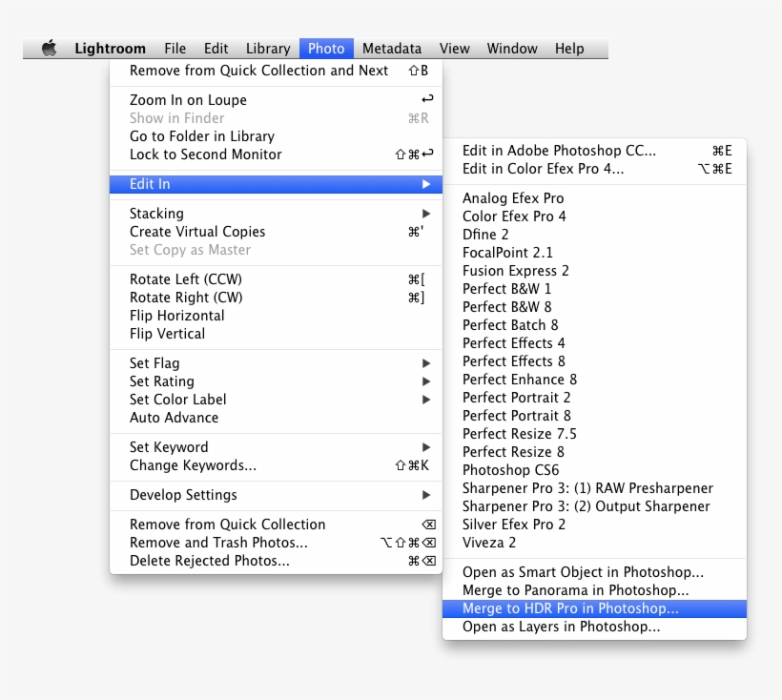Select Perfect B&W 8
Screen dimensions: 782x700
pyautogui.click(x=594, y=307)
